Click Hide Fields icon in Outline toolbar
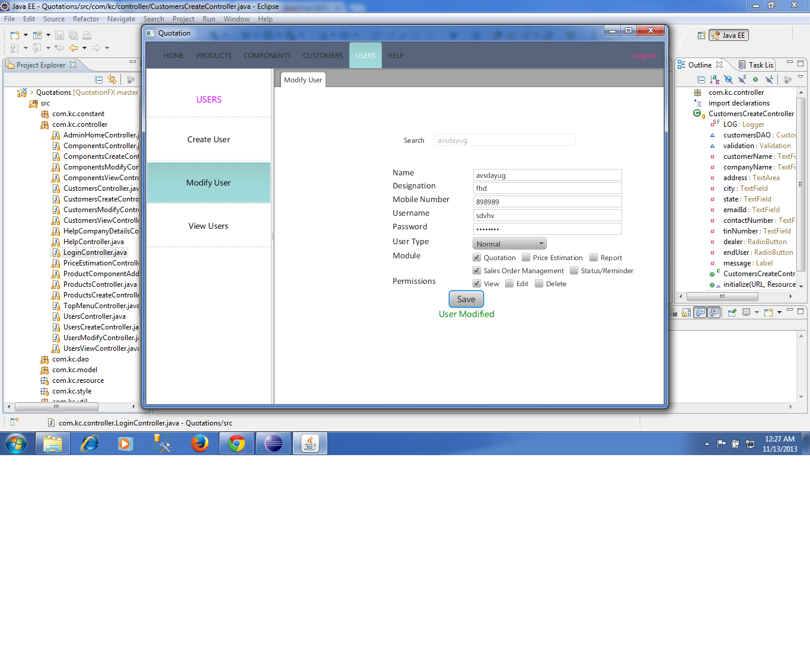This screenshot has height=672, width=810. coord(728,79)
